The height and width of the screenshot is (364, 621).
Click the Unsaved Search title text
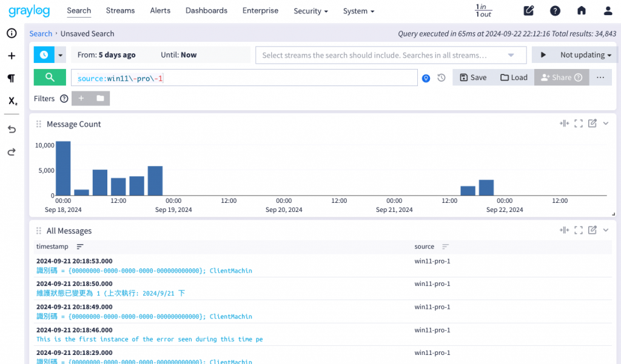(x=87, y=34)
